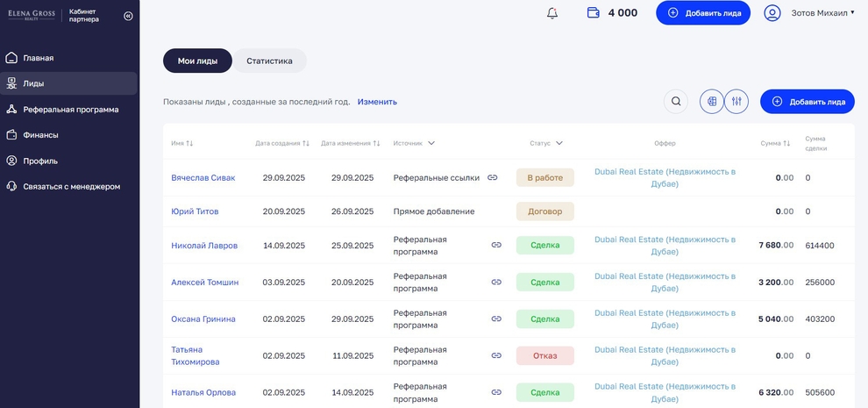Viewport: 868px width, 408px height.
Task: Open lead Николай Лавров
Action: click(204, 246)
